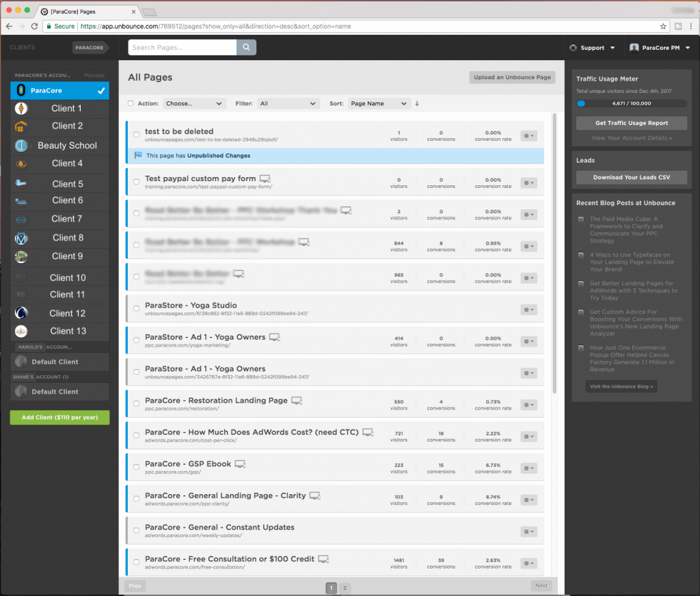Viewport: 700px width, 596px height.
Task: Click the Search Pages input field
Action: pos(182,47)
